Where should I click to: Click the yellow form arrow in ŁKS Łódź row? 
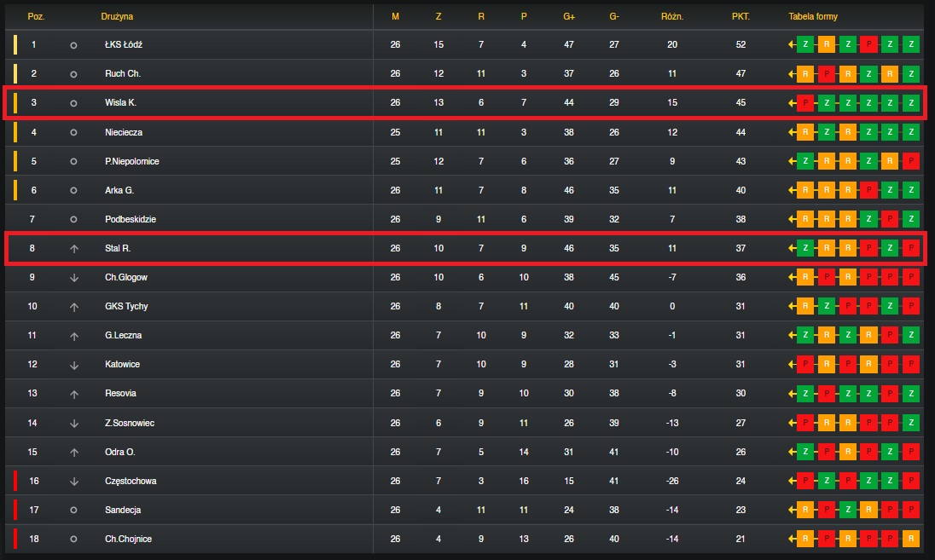tap(792, 44)
